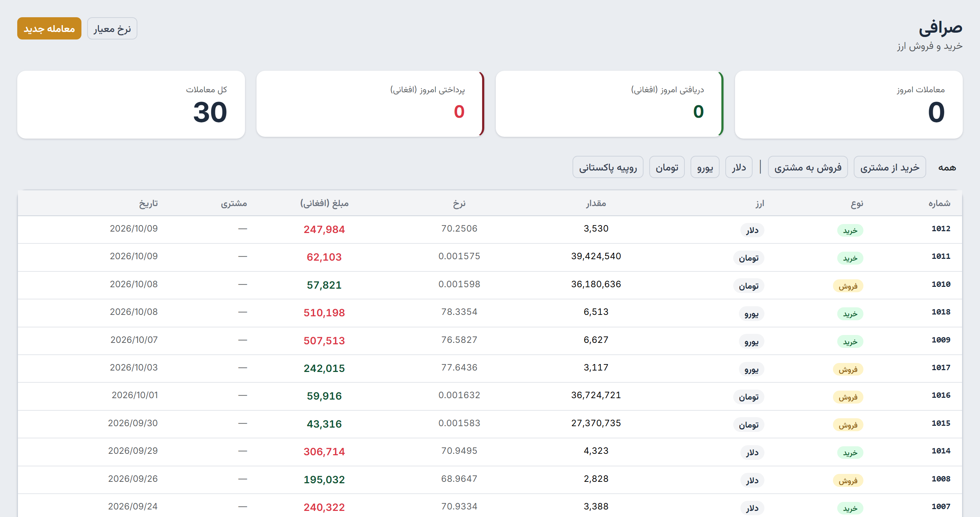Click amount 195,032 in row 1008

pos(324,480)
